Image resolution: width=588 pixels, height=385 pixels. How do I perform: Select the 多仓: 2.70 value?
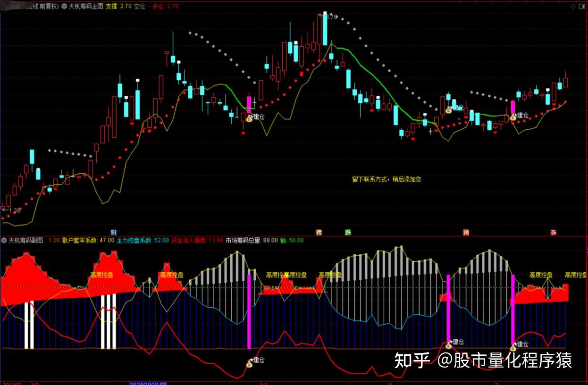click(x=165, y=6)
